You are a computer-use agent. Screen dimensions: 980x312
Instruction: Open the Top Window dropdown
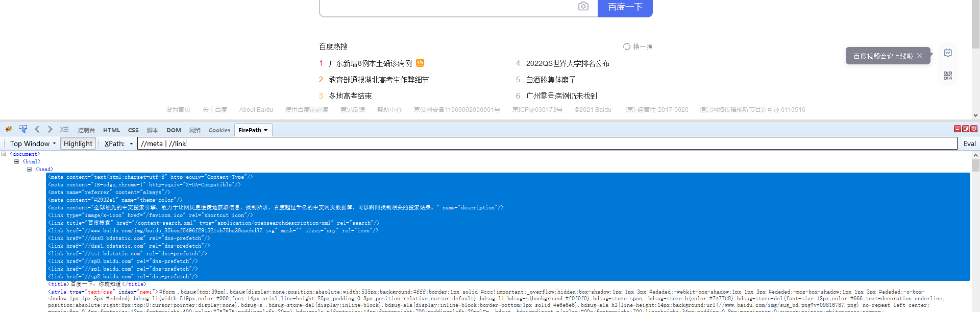(x=33, y=143)
